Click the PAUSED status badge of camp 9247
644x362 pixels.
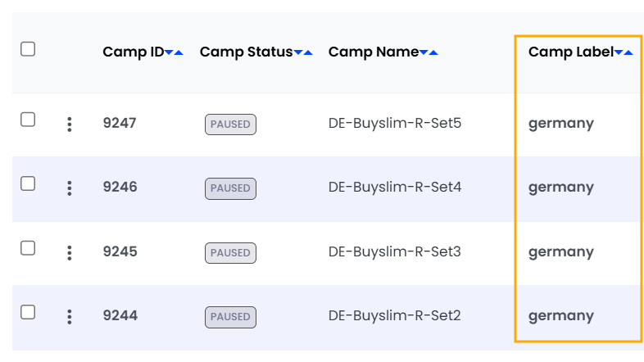(x=230, y=124)
